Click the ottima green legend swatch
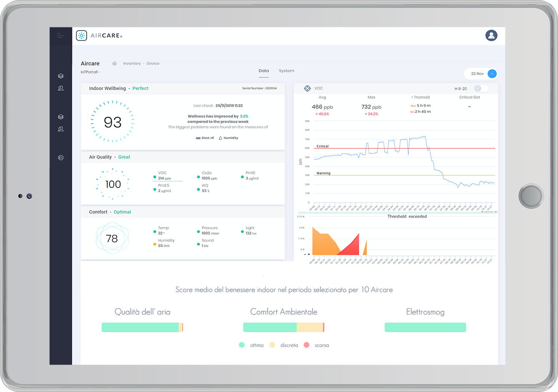Screen dimensions: 558x392 click(x=242, y=345)
